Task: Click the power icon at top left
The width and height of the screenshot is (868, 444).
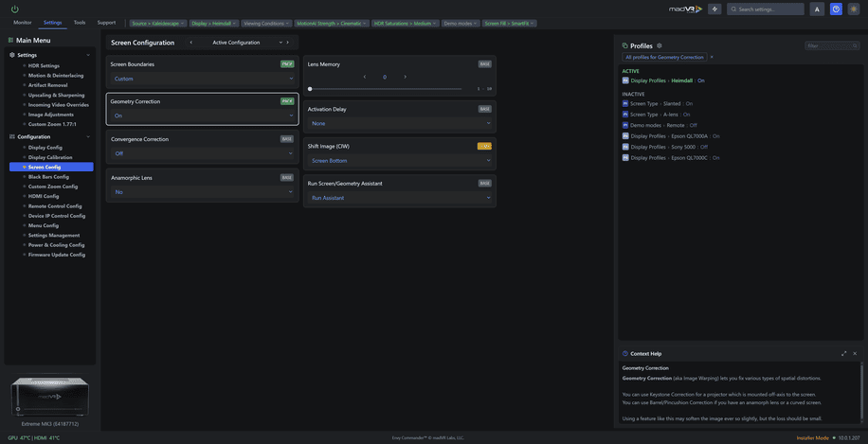Action: [15, 9]
